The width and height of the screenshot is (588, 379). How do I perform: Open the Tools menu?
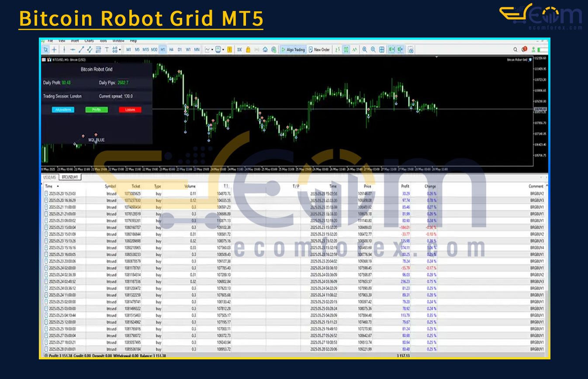(x=103, y=41)
